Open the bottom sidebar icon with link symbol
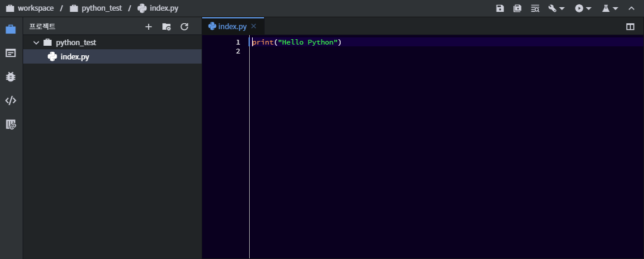Image resolution: width=644 pixels, height=259 pixels. pos(11,124)
